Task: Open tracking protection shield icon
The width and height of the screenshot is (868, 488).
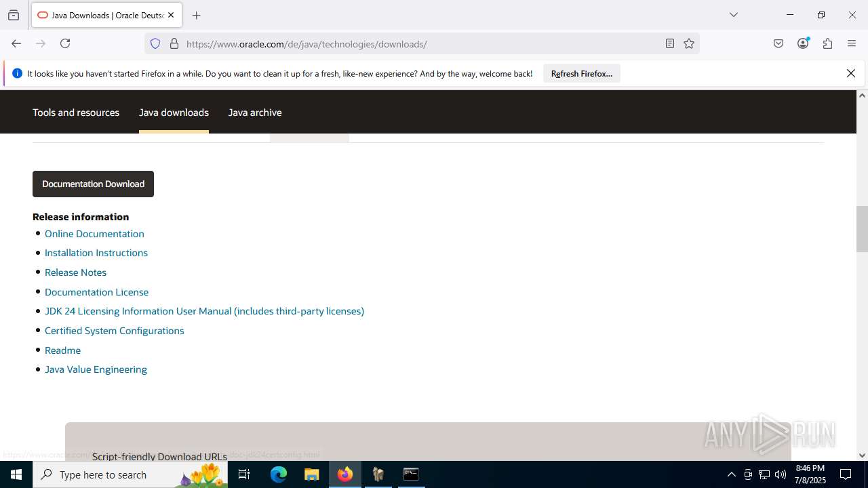Action: pos(155,43)
